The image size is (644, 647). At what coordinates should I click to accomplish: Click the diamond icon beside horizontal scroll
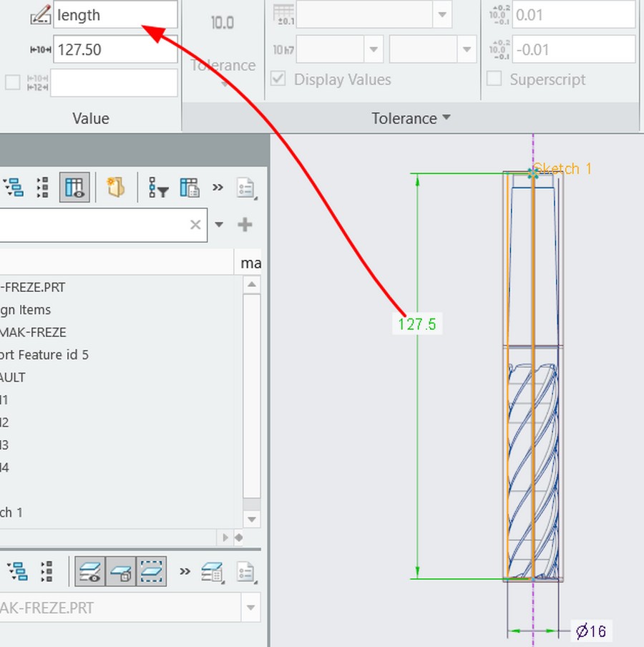click(239, 537)
